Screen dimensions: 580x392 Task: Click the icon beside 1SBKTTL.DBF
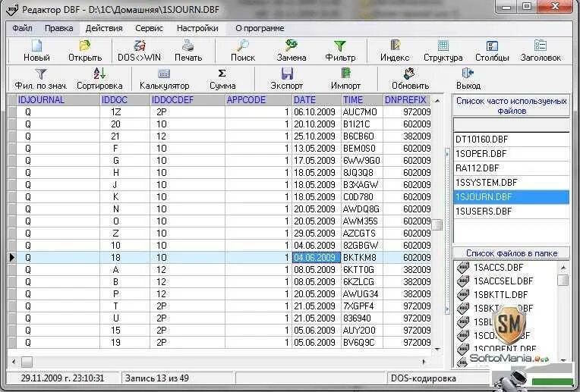click(463, 294)
